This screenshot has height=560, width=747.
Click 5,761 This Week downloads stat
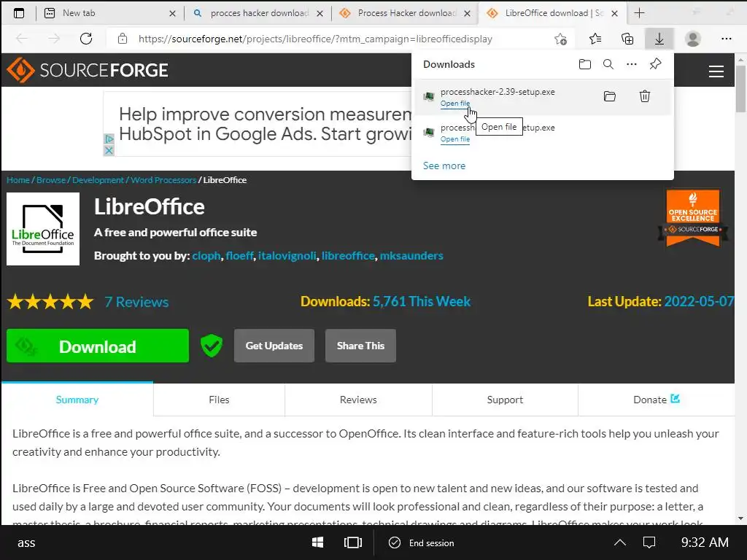coord(422,301)
